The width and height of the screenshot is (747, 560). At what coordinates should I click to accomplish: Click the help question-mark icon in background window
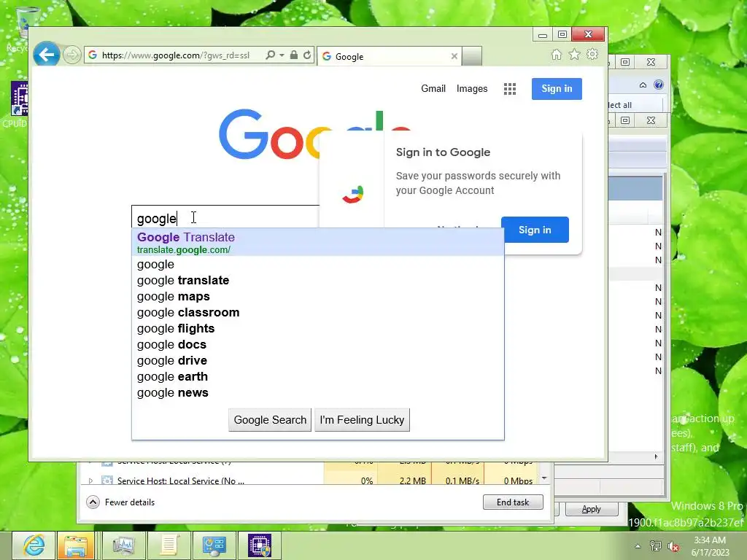pyautogui.click(x=659, y=85)
